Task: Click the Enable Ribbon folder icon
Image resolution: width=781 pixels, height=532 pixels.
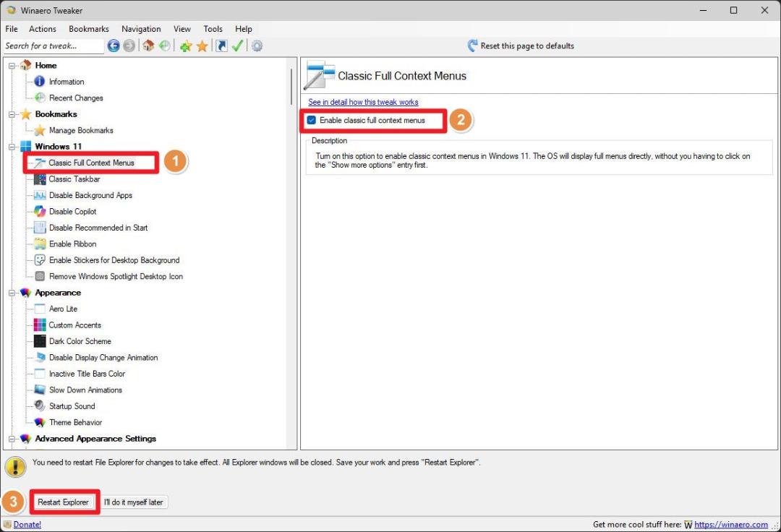Action: click(x=39, y=244)
